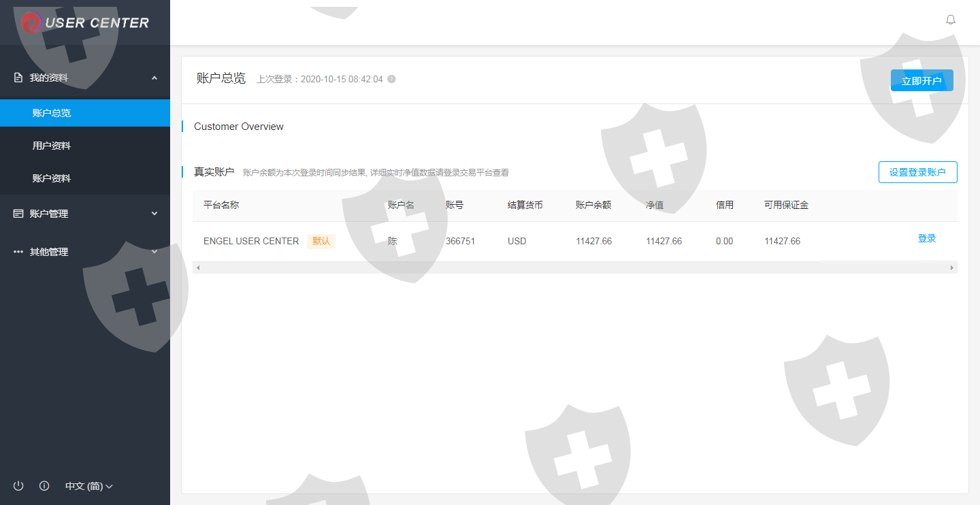Open the info icon in sidebar footer

point(44,486)
